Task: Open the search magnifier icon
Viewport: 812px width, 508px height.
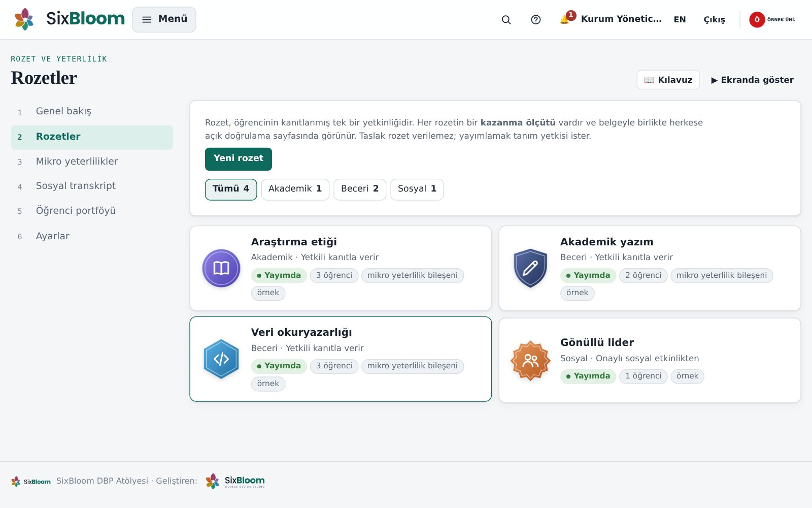Action: pos(506,19)
